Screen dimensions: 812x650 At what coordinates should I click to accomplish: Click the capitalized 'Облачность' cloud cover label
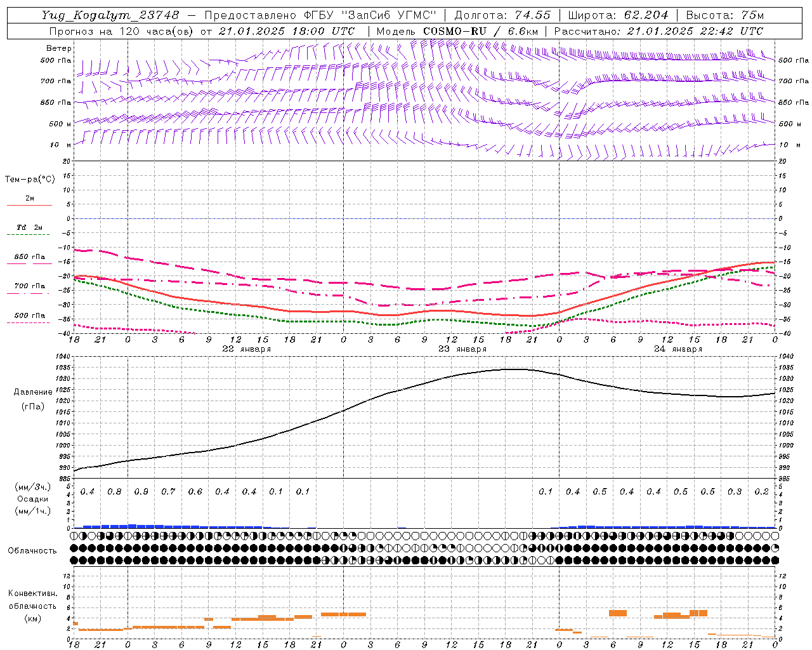point(32,551)
